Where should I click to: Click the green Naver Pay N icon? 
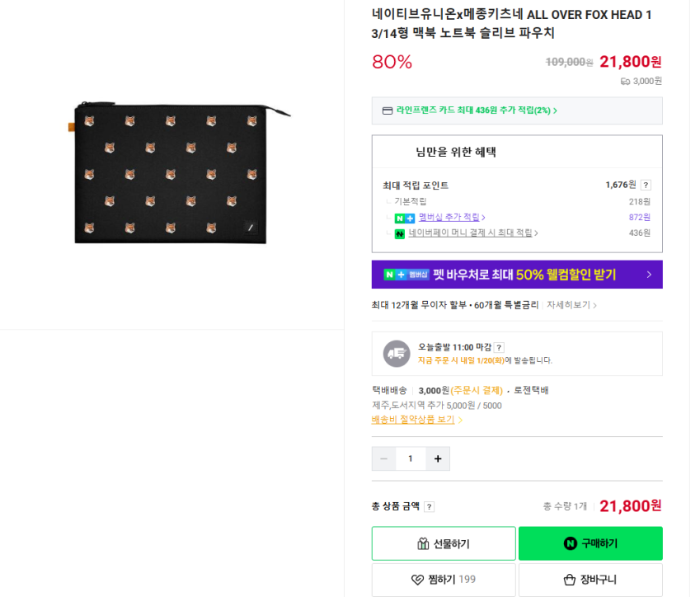pos(400,233)
